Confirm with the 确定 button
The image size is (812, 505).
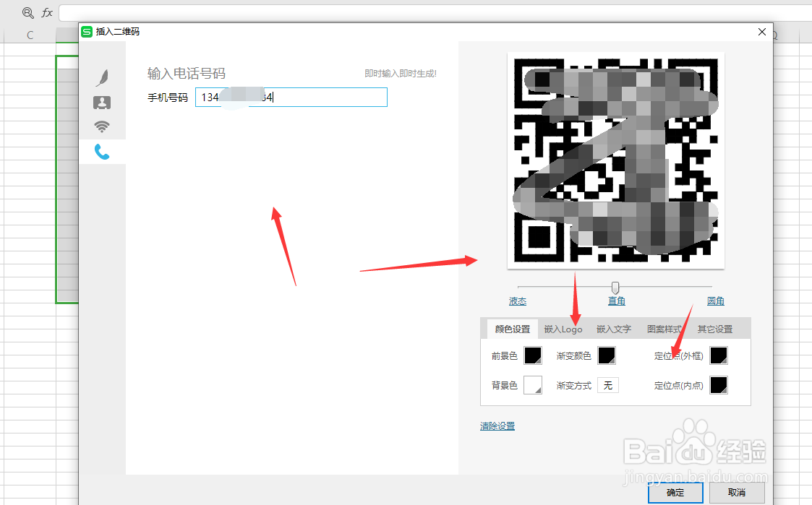click(675, 493)
